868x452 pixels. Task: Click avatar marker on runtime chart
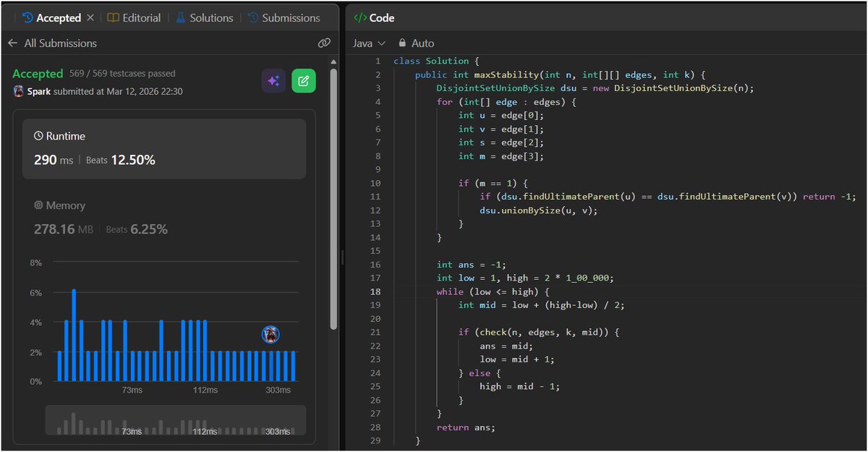[x=271, y=334]
